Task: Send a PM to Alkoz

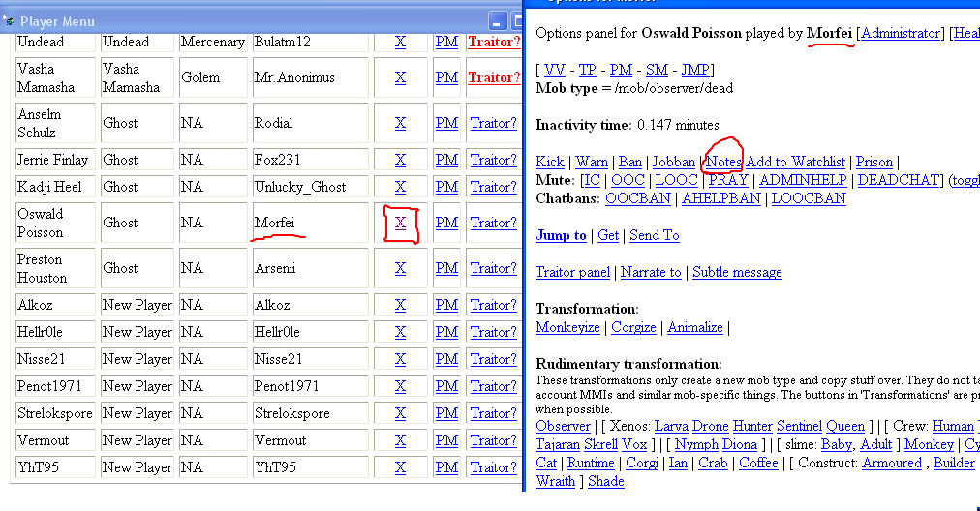Action: pos(446,305)
